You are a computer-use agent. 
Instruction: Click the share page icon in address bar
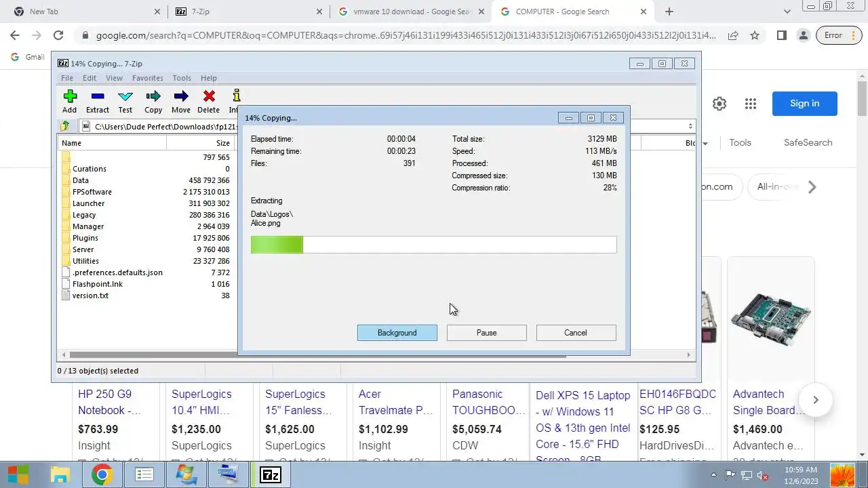tap(733, 35)
